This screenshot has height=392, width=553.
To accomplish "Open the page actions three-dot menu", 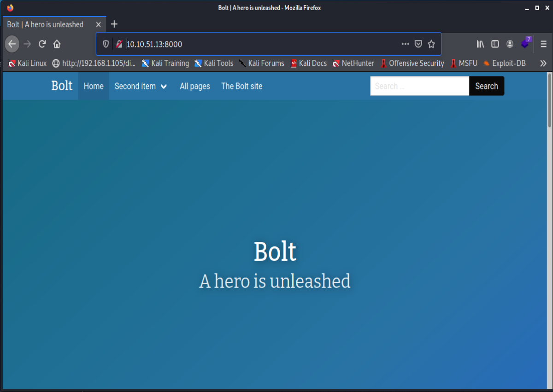I will coord(405,44).
